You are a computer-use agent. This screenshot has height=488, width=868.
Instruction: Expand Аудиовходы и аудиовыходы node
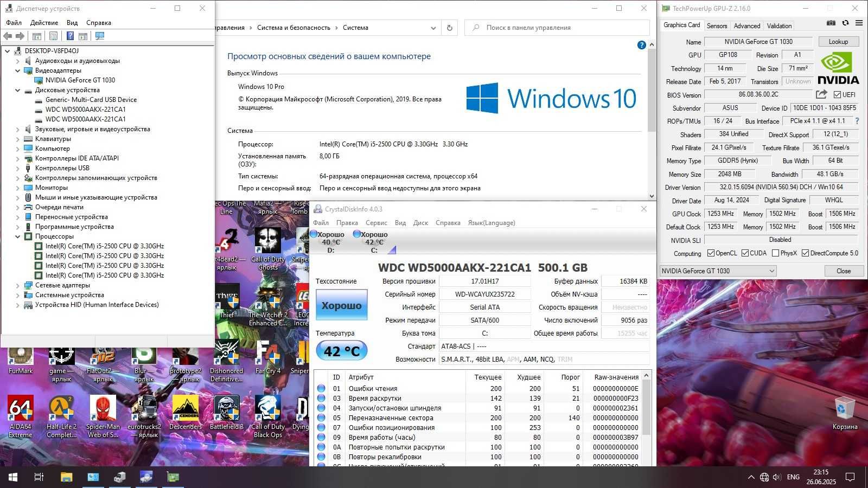point(18,61)
